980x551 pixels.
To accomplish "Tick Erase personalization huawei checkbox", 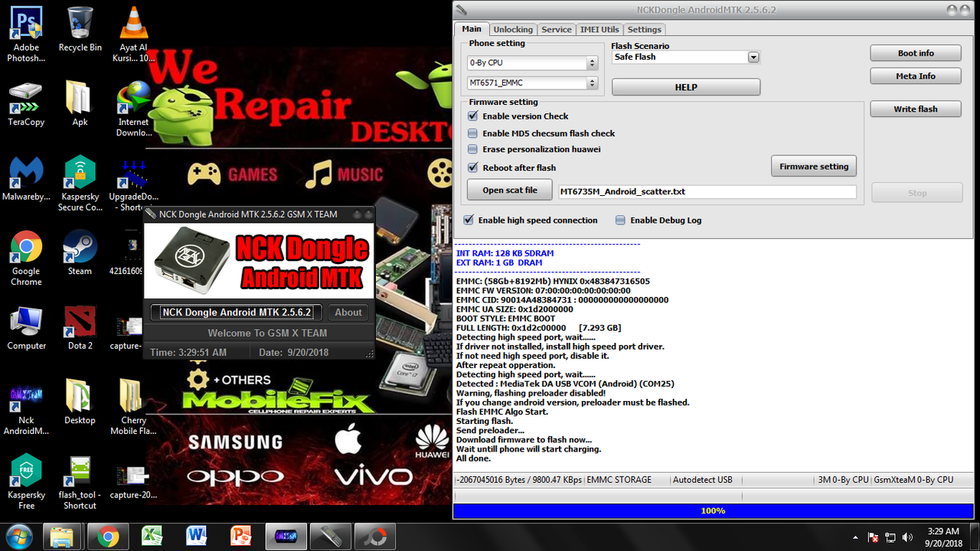I will [472, 149].
